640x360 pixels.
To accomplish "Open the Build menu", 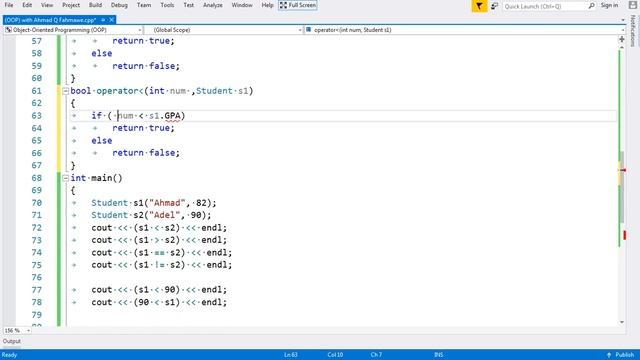I will (96, 5).
